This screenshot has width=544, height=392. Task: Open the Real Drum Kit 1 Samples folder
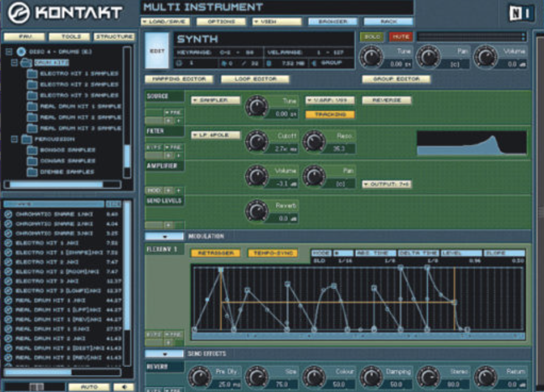point(32,106)
